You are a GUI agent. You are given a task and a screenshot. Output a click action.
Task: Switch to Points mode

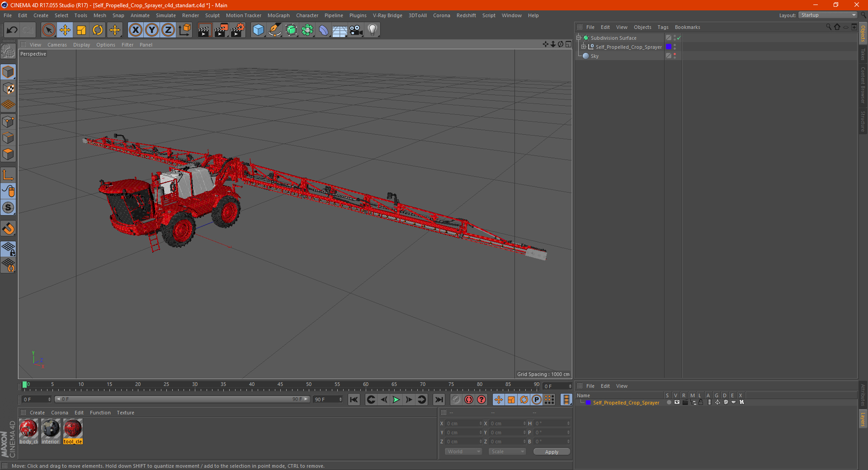(8, 122)
